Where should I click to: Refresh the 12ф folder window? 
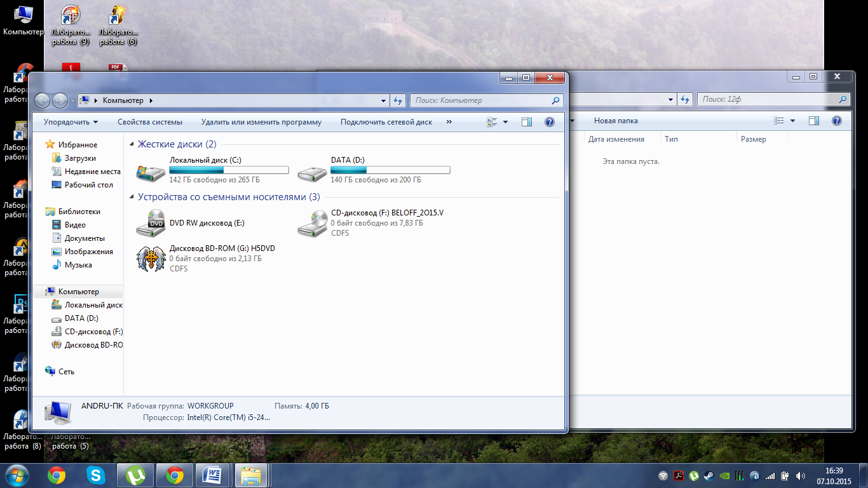coord(686,100)
